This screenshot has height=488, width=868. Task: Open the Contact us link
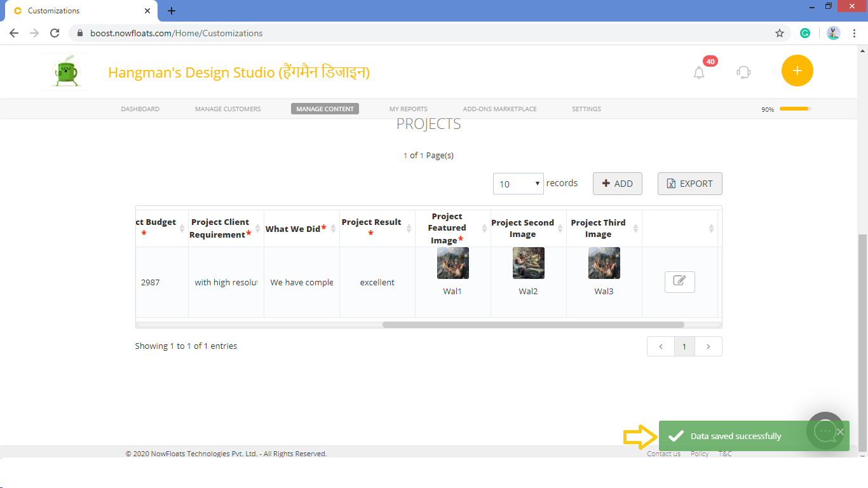pos(663,454)
